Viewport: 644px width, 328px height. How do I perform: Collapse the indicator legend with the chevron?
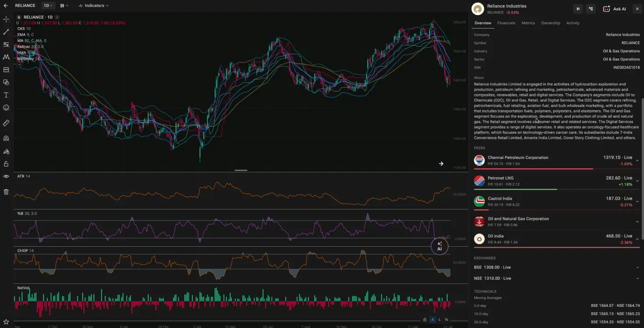20,65
